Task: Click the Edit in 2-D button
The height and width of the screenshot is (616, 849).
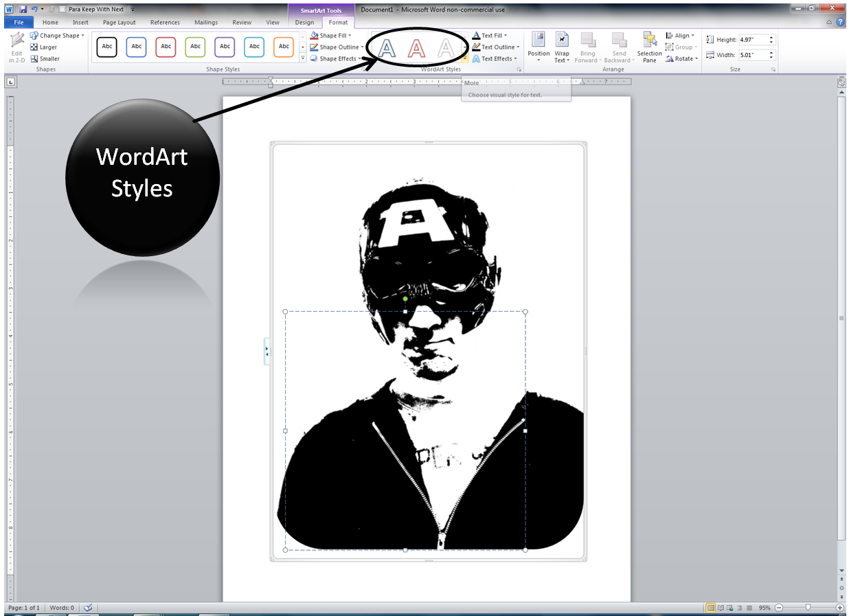Action: 15,47
